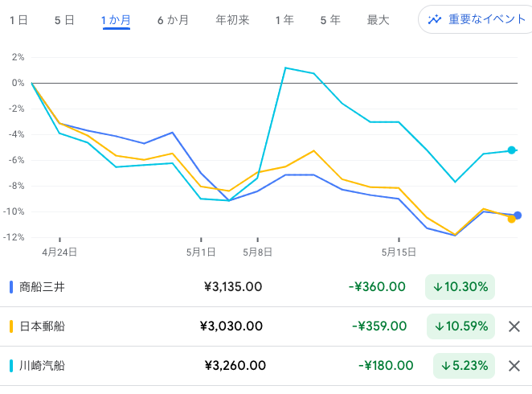Screen dimensions: 532x394
Task: Open the 商船三井 stock row
Action: click(266, 287)
